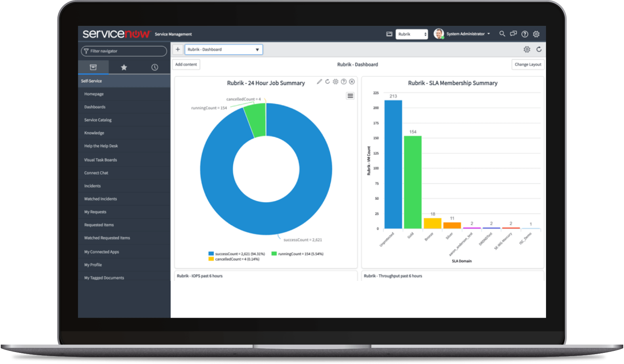Open the Connect chat sidebar icon
The image size is (624, 364).
click(514, 34)
